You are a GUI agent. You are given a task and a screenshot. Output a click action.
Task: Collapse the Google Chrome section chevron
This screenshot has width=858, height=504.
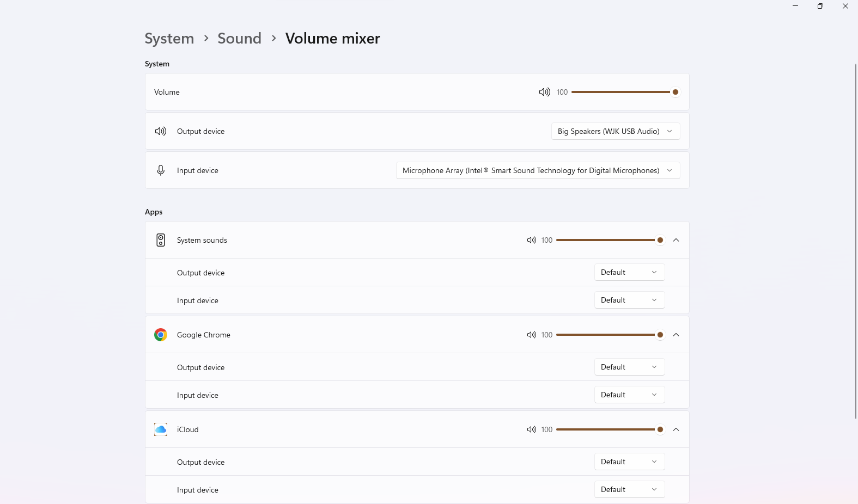pos(676,335)
